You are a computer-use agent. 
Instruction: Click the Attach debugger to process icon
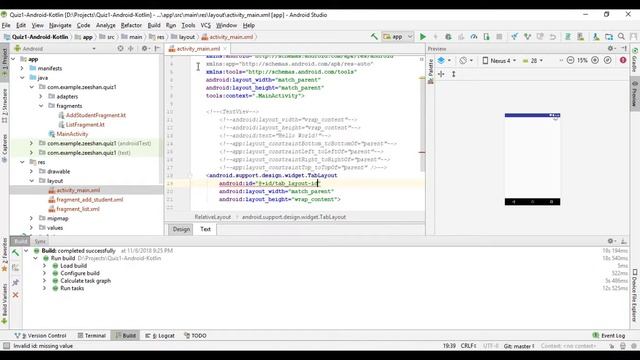[486, 37]
